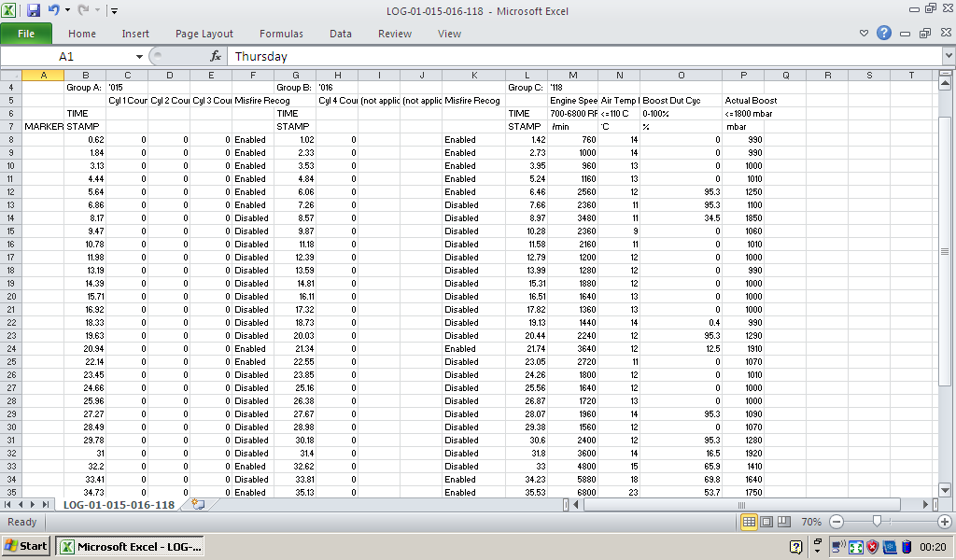Open the Page Layout ribbon tab
The height and width of the screenshot is (560, 956).
[x=204, y=34]
